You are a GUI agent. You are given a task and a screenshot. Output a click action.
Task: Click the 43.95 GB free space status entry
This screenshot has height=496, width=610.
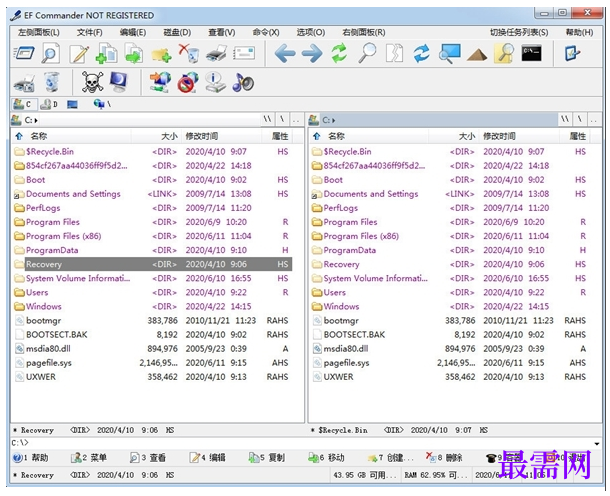[365, 475]
